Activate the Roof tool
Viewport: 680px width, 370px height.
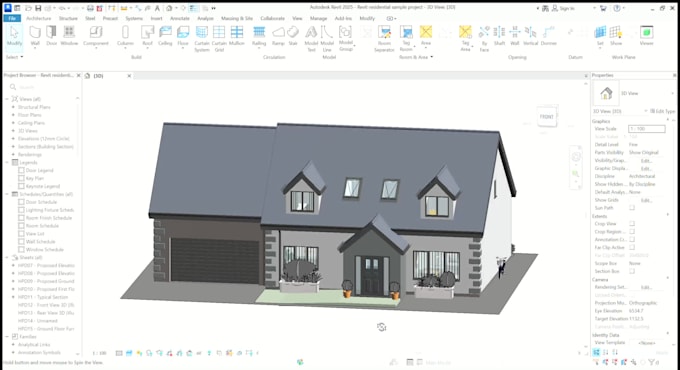[x=147, y=36]
